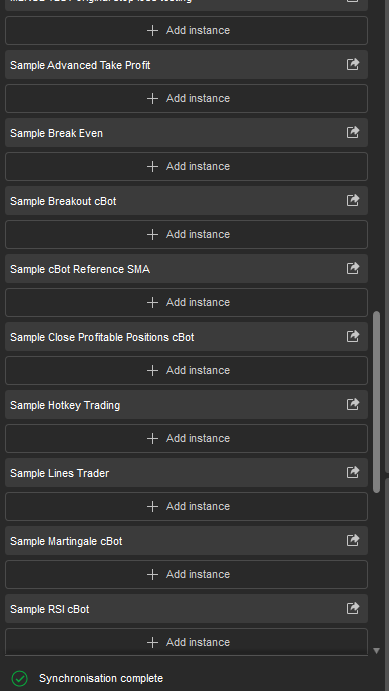
Task: Open Sample RSI cBot export icon
Action: click(353, 608)
